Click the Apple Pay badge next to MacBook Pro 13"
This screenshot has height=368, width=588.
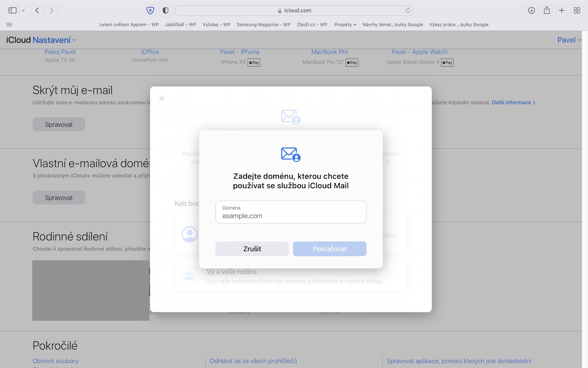pyautogui.click(x=352, y=63)
